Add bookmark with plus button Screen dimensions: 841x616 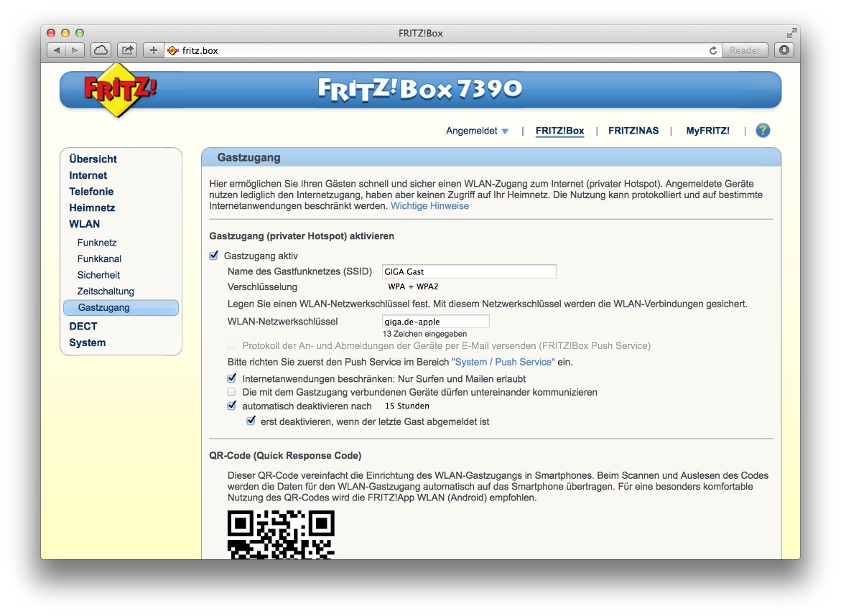click(154, 50)
